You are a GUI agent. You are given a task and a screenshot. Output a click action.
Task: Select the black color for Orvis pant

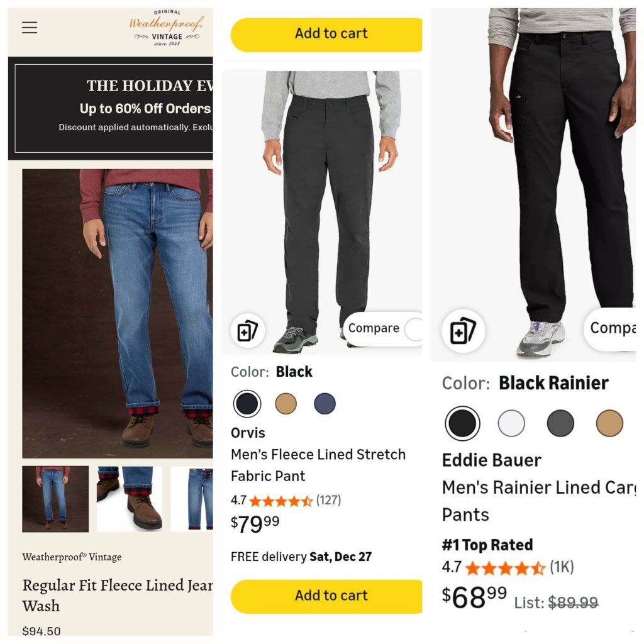(x=247, y=404)
